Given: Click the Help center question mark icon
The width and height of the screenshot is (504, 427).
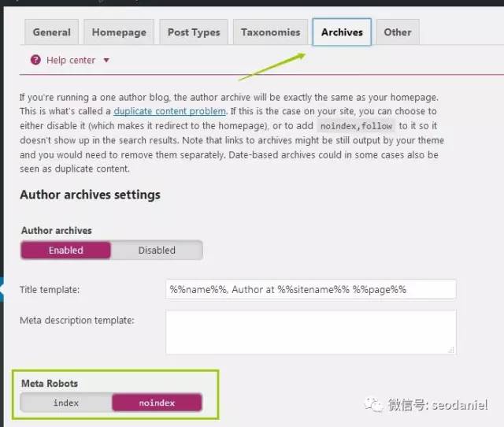Looking at the screenshot, I should pyautogui.click(x=35, y=61).
